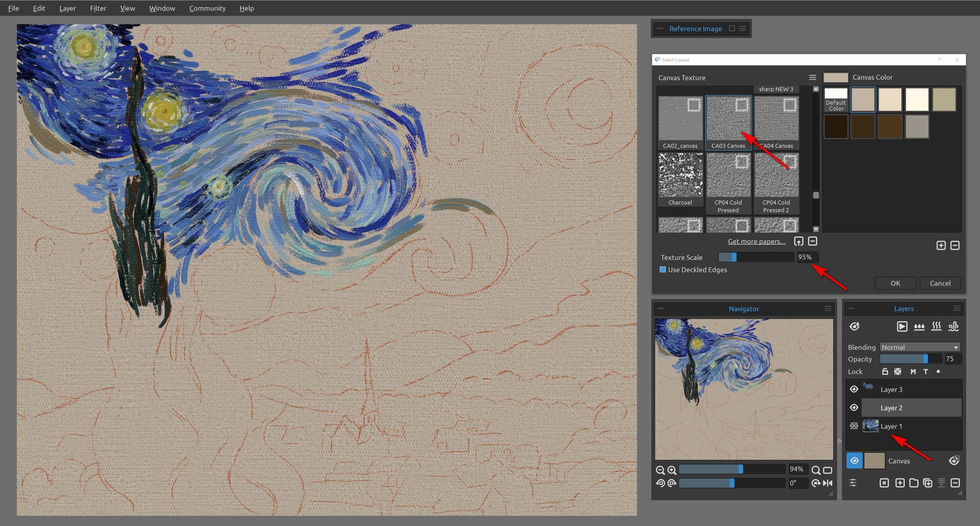Add a new layer in Layers panel
The height and width of the screenshot is (526, 980).
900,483
